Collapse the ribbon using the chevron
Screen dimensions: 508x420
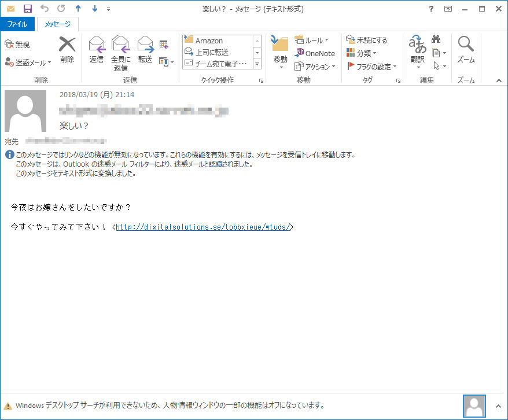coord(499,80)
